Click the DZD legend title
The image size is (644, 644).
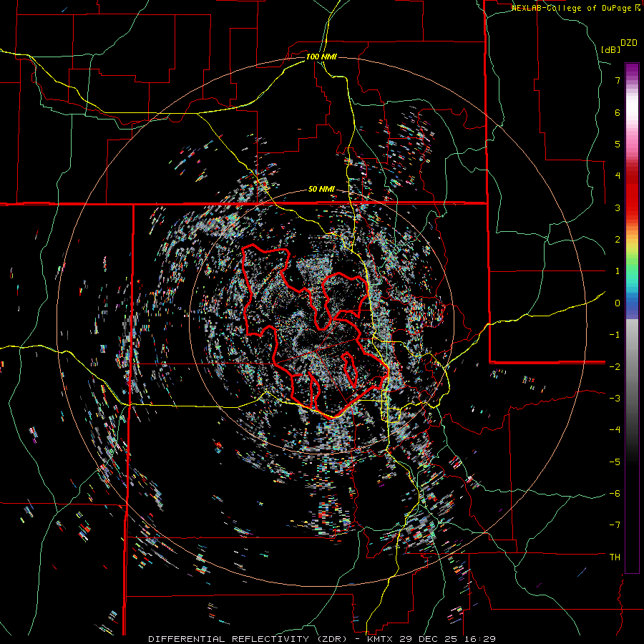(x=629, y=43)
